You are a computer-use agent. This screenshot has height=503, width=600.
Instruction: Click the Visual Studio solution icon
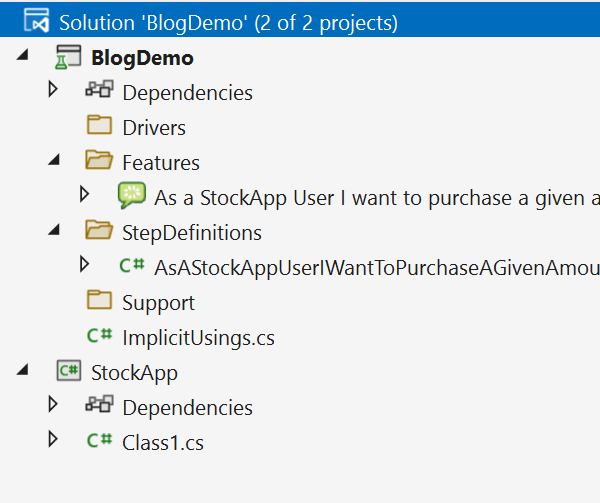point(37,21)
